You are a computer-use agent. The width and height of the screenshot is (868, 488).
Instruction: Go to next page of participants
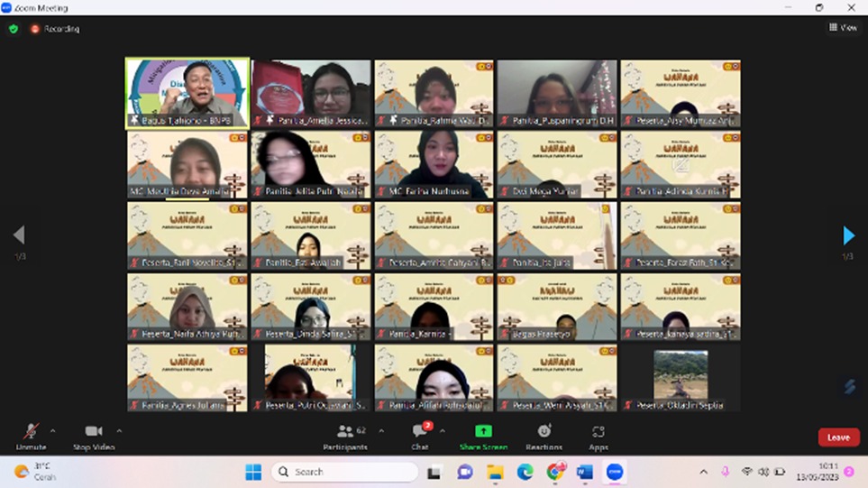tap(848, 235)
